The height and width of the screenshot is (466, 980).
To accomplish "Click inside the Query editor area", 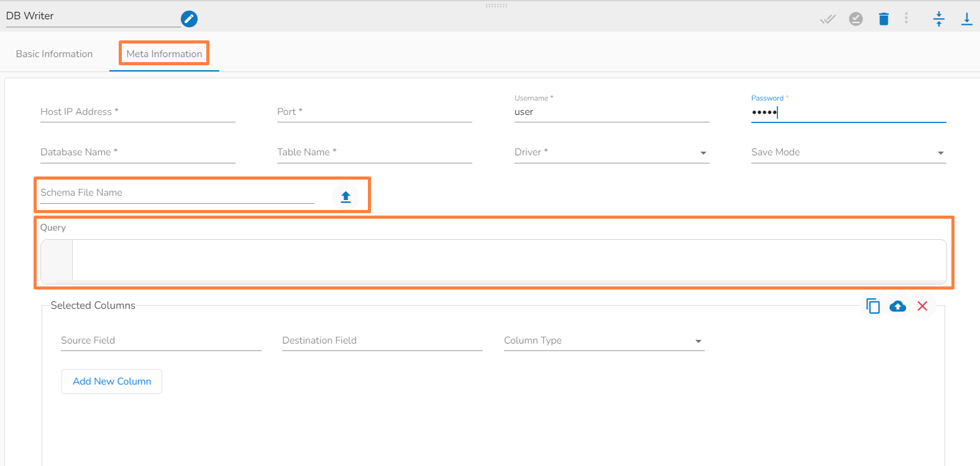I will click(x=508, y=260).
